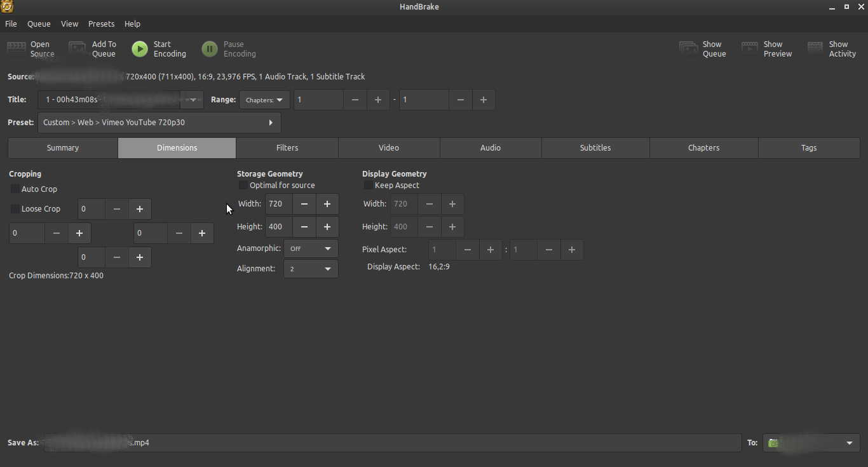The width and height of the screenshot is (868, 467).
Task: Decrease the starting chapter number
Action: (x=355, y=100)
